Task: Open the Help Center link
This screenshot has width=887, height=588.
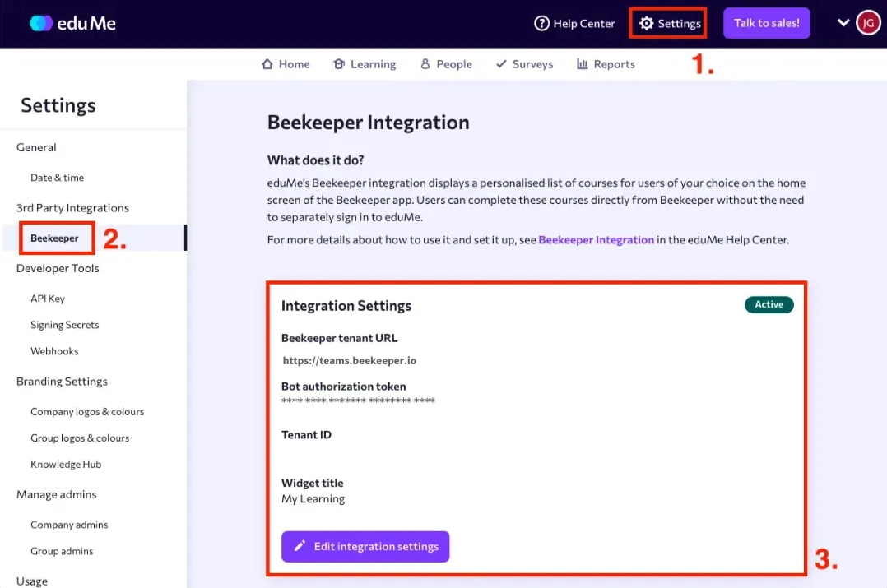Action: 574,23
